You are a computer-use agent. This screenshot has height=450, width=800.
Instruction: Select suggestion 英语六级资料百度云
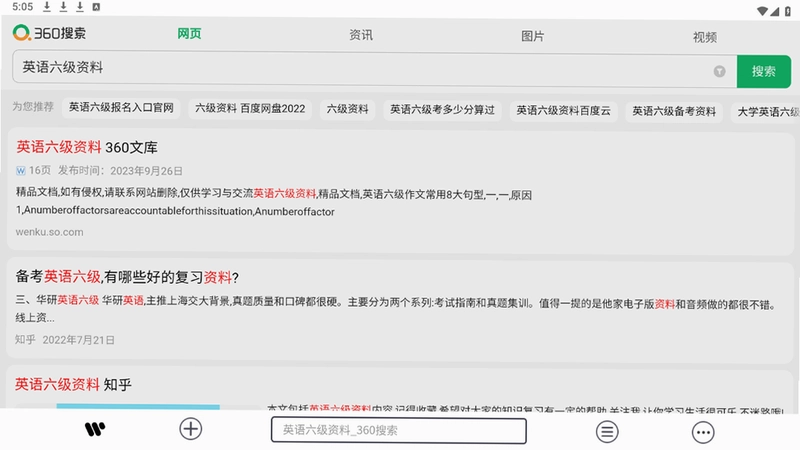click(x=563, y=111)
